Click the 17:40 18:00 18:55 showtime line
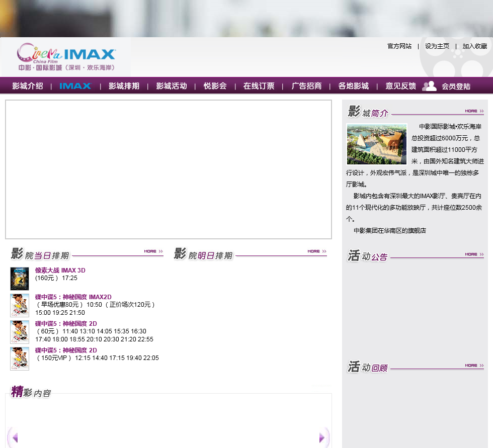Viewport: 493px width, 448px height. tap(95, 339)
